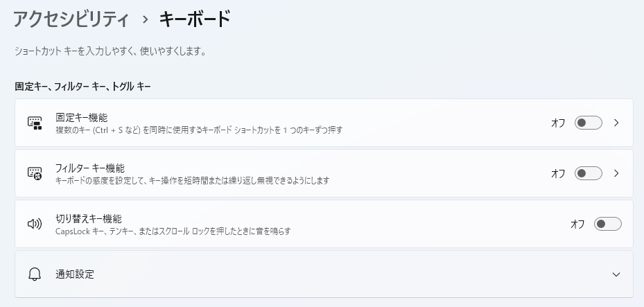
Task: Click the 切り替えキー機能 title label
Action: point(88,218)
